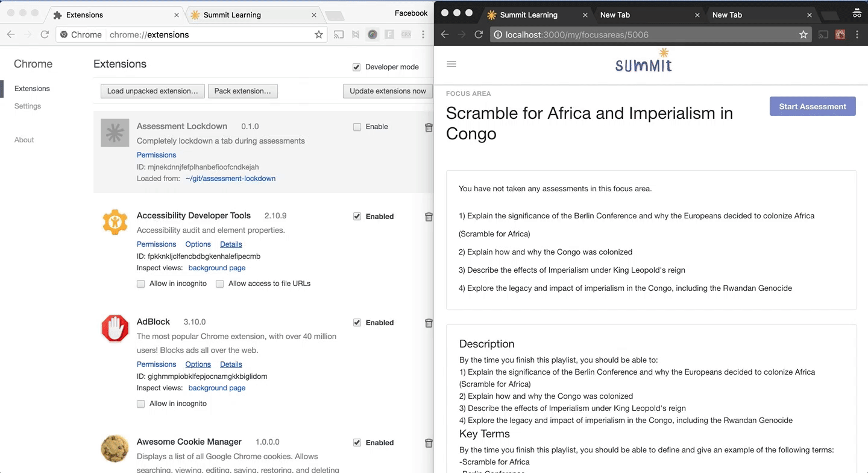Close the Summit Learning tab in dark window
The width and height of the screenshot is (868, 473).
(585, 15)
